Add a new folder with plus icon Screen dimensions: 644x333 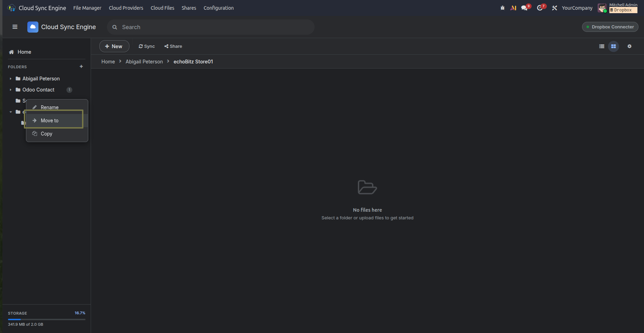click(x=81, y=67)
